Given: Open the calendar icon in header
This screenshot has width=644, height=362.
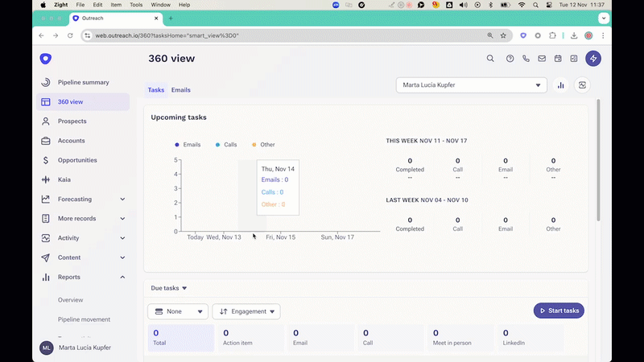Looking at the screenshot, I should [x=558, y=59].
